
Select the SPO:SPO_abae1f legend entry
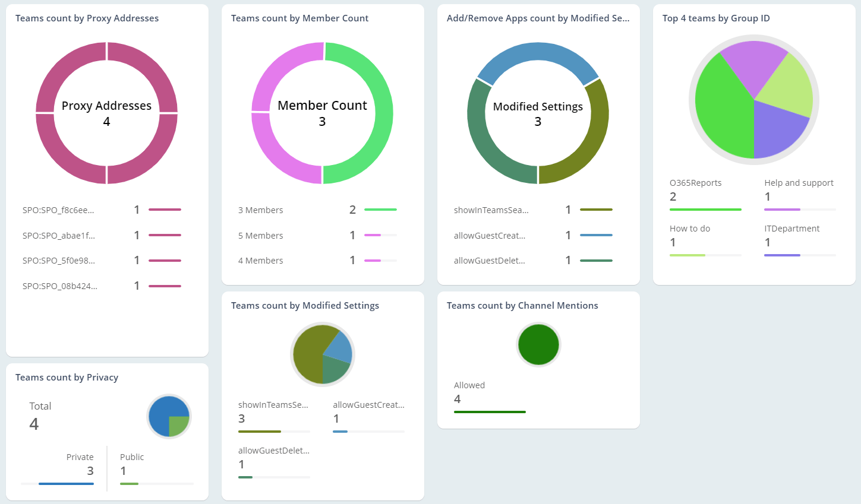coord(58,236)
